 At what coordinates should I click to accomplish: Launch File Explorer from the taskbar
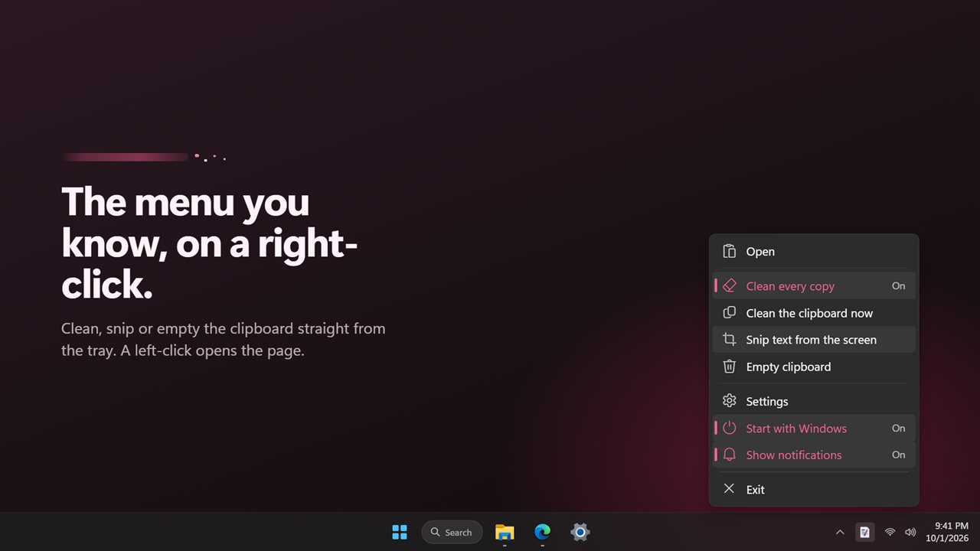505,532
